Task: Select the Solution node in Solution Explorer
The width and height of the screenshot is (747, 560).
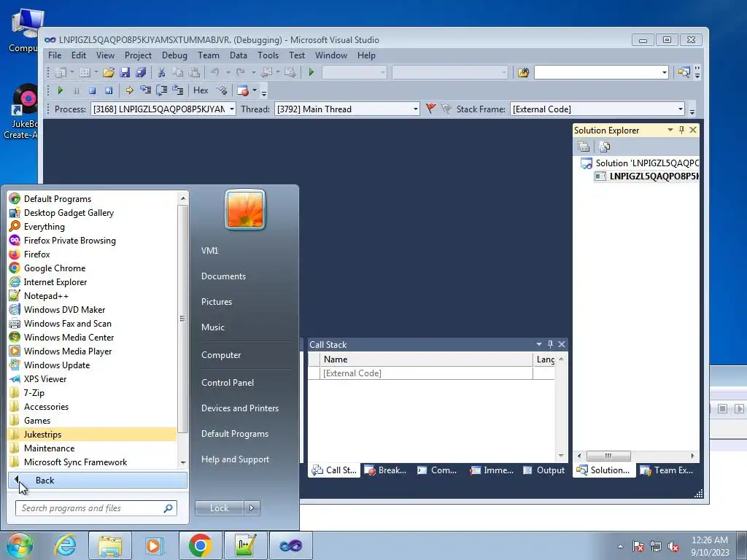Action: (x=640, y=163)
